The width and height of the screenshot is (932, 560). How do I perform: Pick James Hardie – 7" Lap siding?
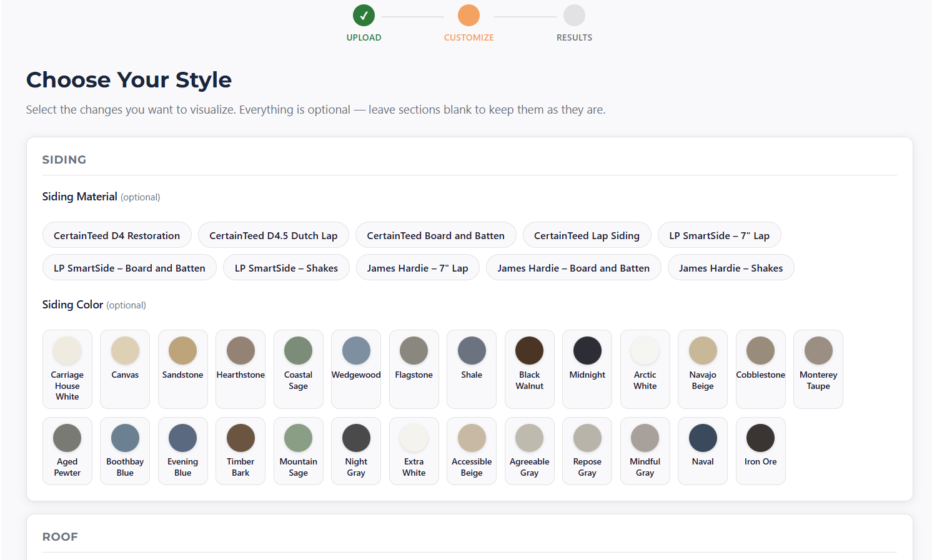click(x=417, y=268)
